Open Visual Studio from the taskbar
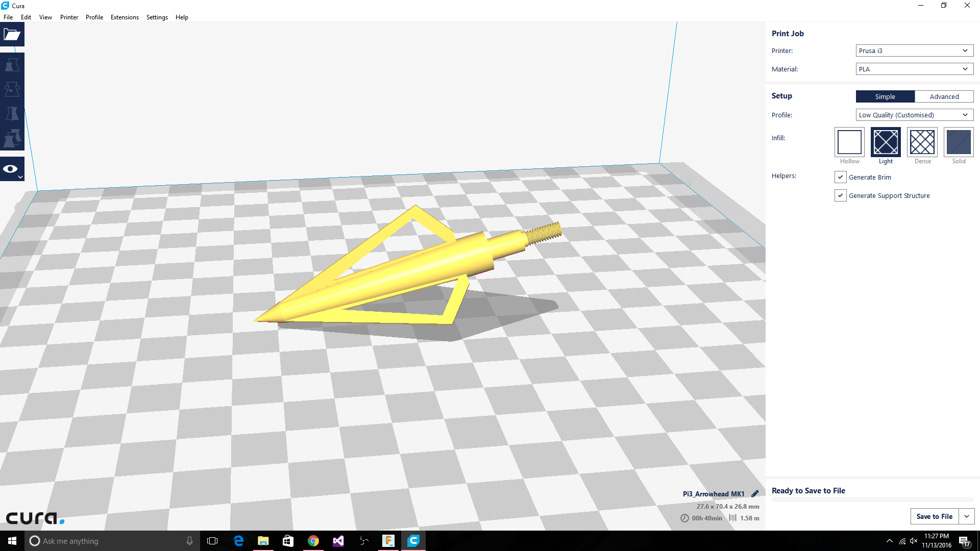980x551 pixels. point(338,541)
